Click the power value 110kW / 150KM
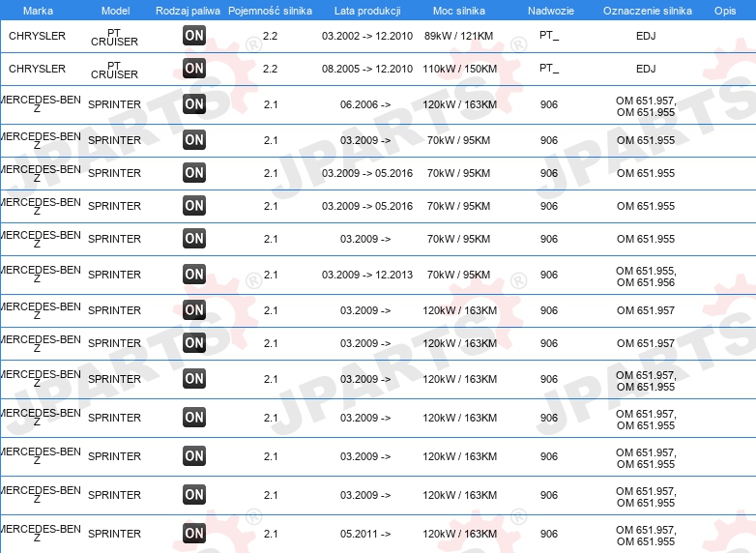Viewport: 756px width, 553px height. pyautogui.click(x=460, y=69)
